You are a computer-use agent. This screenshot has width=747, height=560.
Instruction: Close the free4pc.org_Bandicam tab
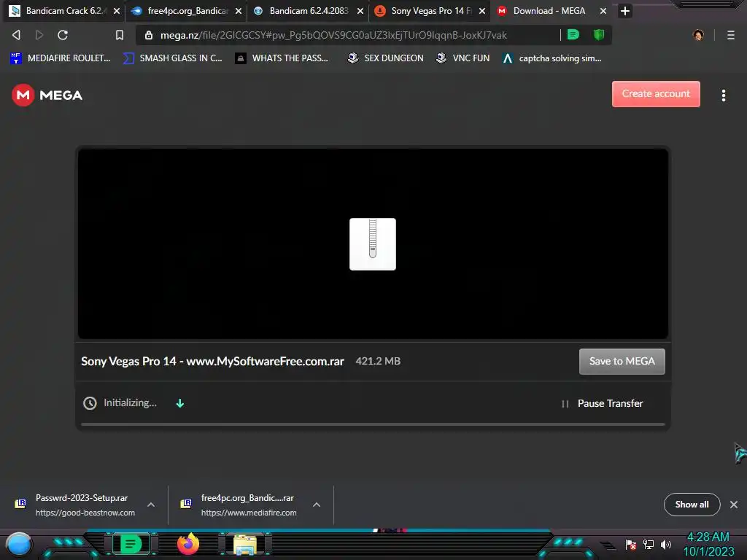(239, 11)
